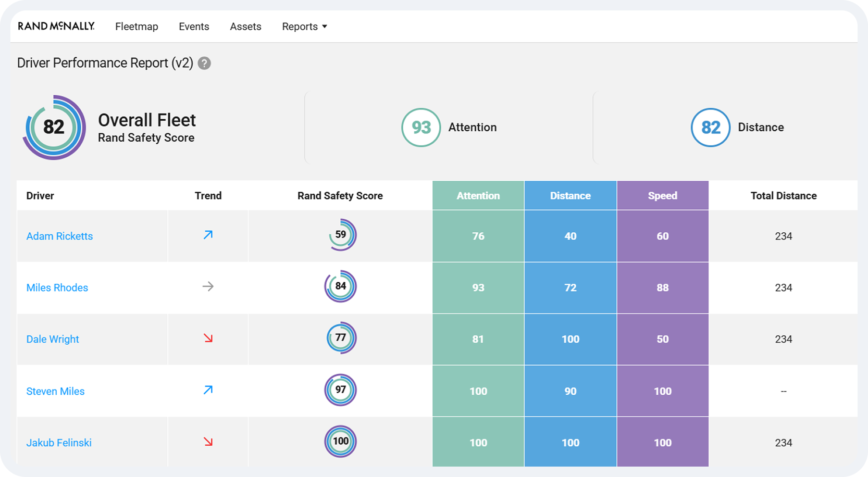Click the Attention 93 circle badge

421,127
